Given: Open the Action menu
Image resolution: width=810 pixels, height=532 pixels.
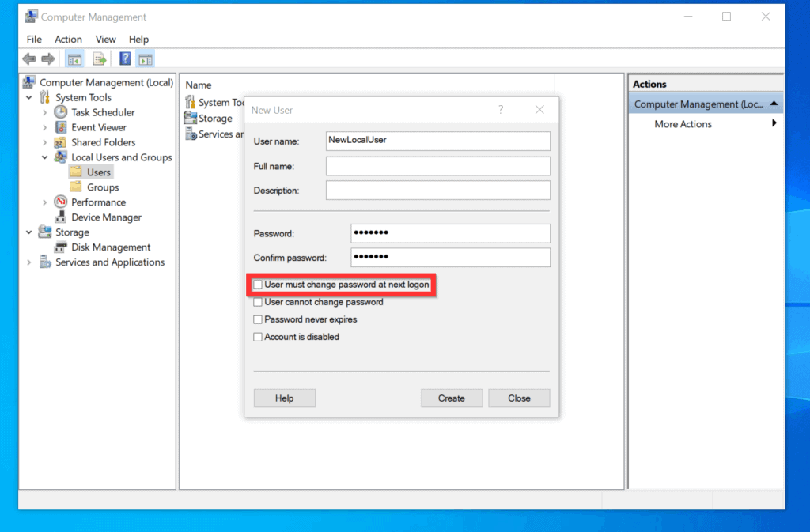Looking at the screenshot, I should coord(68,40).
